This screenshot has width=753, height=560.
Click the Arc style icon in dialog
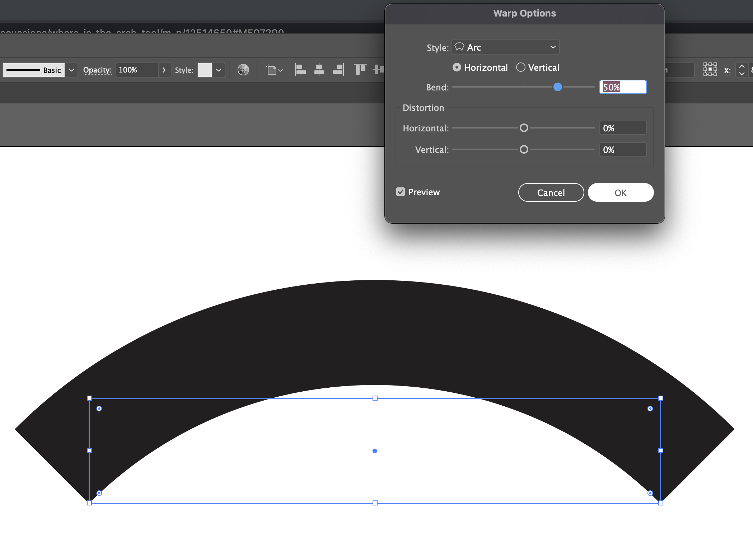pos(459,47)
